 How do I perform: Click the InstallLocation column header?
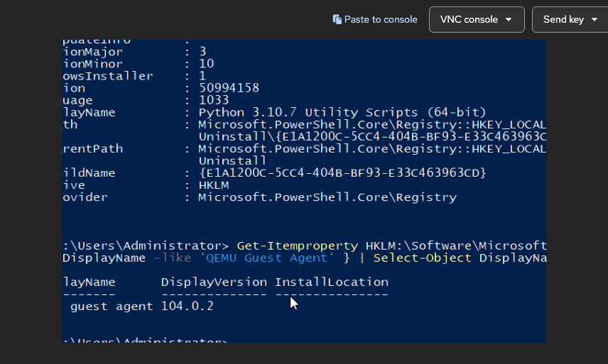coord(331,282)
